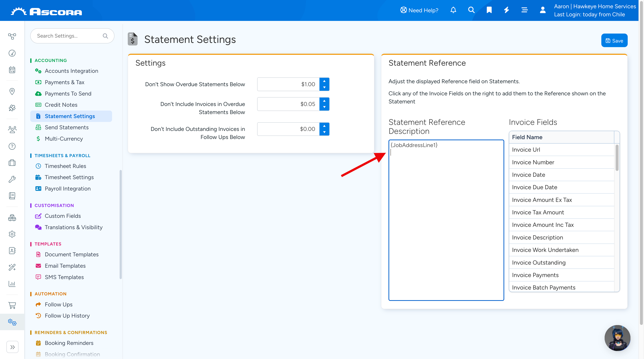Viewport: 644px width, 359px height.
Task: Open Follow Up History
Action: (71, 316)
